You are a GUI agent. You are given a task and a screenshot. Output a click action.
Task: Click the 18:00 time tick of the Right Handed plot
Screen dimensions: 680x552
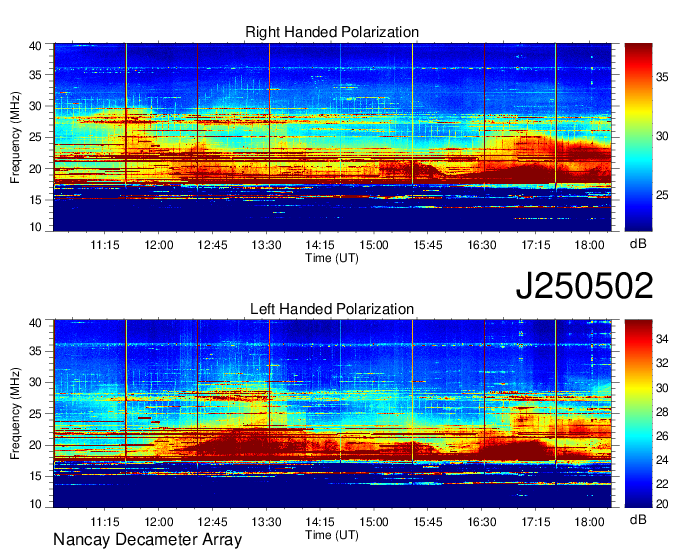tap(589, 245)
